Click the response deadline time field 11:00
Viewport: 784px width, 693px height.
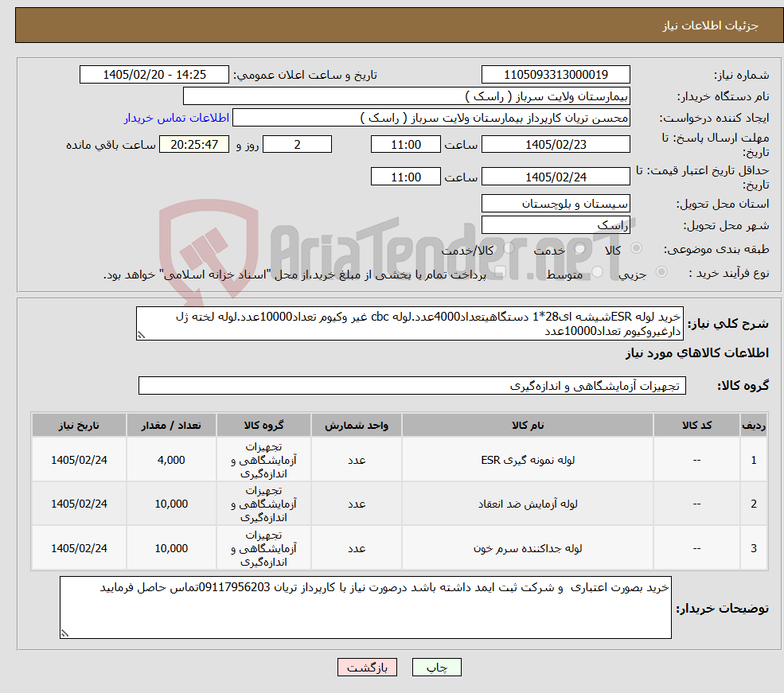pos(405,144)
